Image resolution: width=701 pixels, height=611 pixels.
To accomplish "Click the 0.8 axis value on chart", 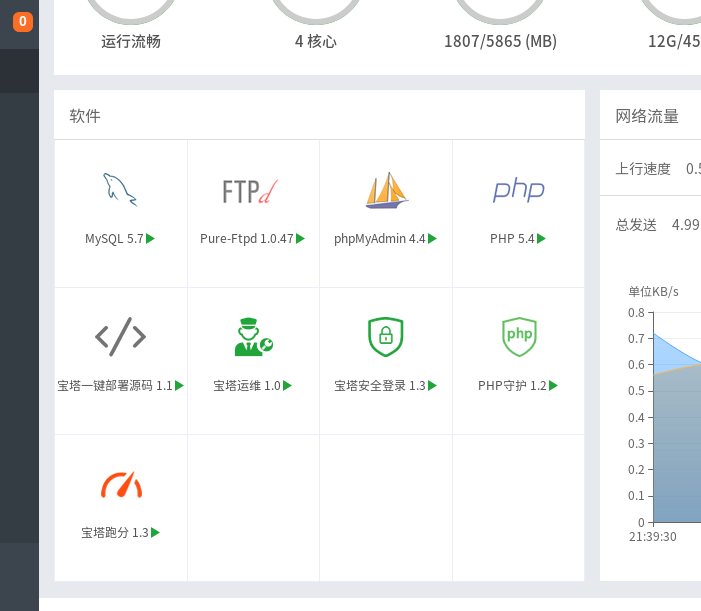I will click(x=636, y=312).
